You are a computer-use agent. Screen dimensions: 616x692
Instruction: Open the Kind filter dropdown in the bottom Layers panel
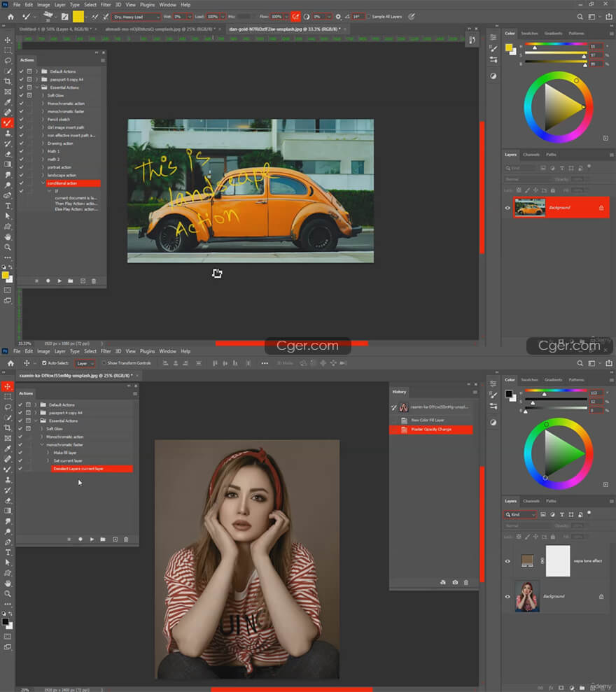tap(520, 514)
